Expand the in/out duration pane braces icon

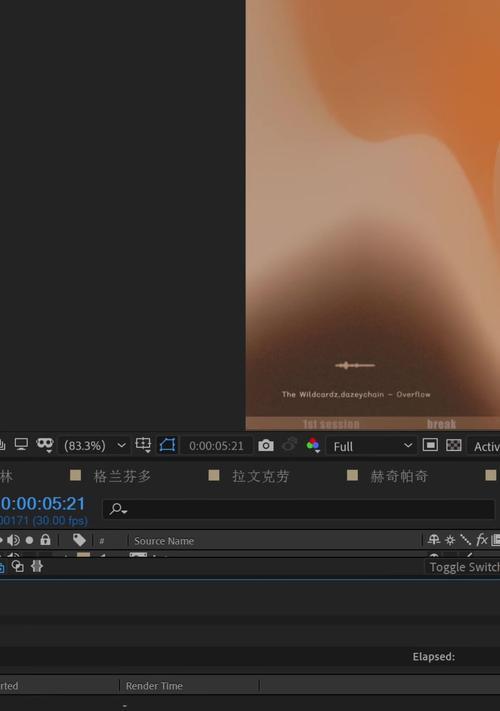click(x=37, y=566)
